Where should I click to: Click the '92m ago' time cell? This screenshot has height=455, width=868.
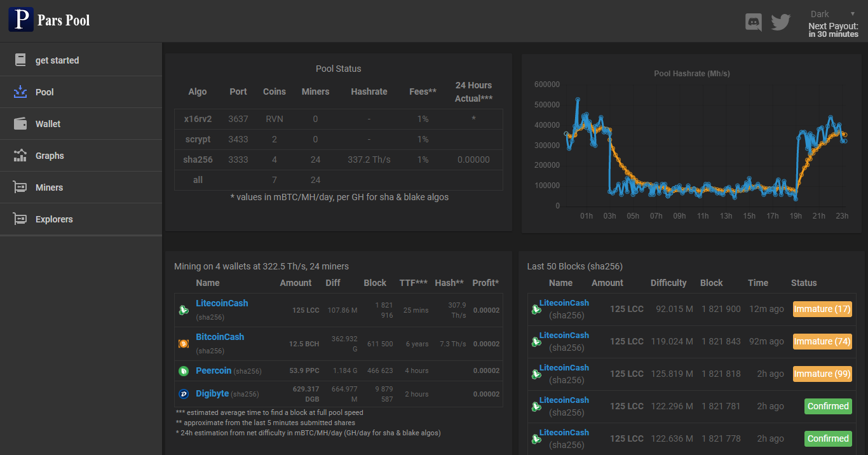tap(767, 342)
